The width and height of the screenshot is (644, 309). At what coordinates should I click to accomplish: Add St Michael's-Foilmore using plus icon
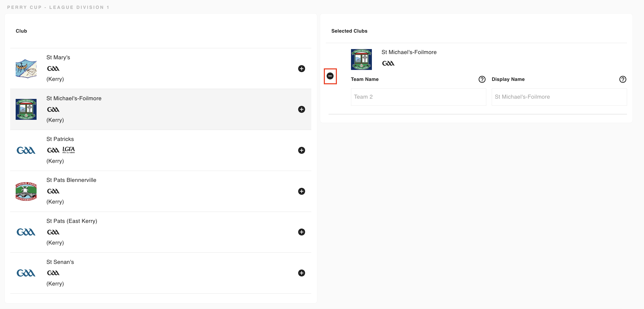click(x=302, y=109)
